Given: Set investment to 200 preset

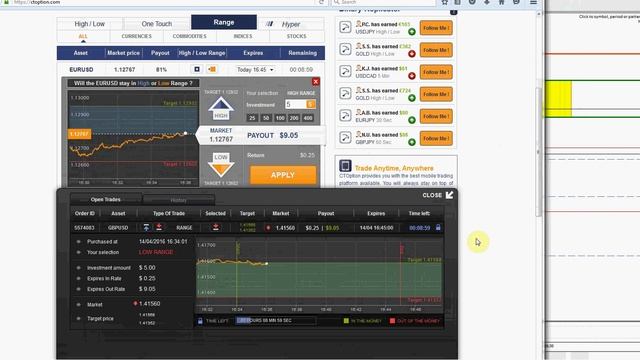Looking at the screenshot, I should pos(294,118).
